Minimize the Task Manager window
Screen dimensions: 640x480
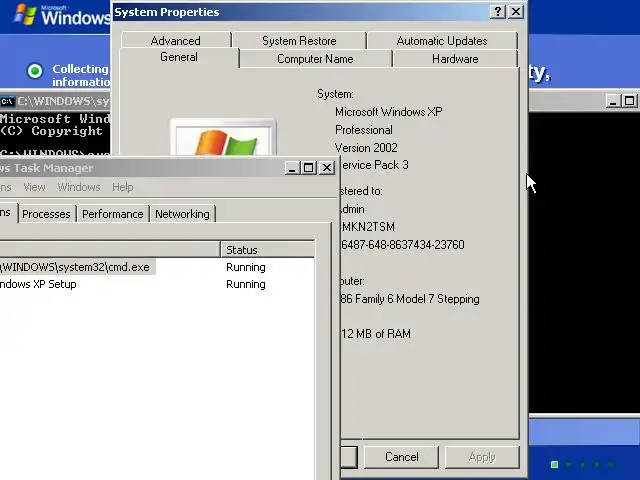[291, 167]
